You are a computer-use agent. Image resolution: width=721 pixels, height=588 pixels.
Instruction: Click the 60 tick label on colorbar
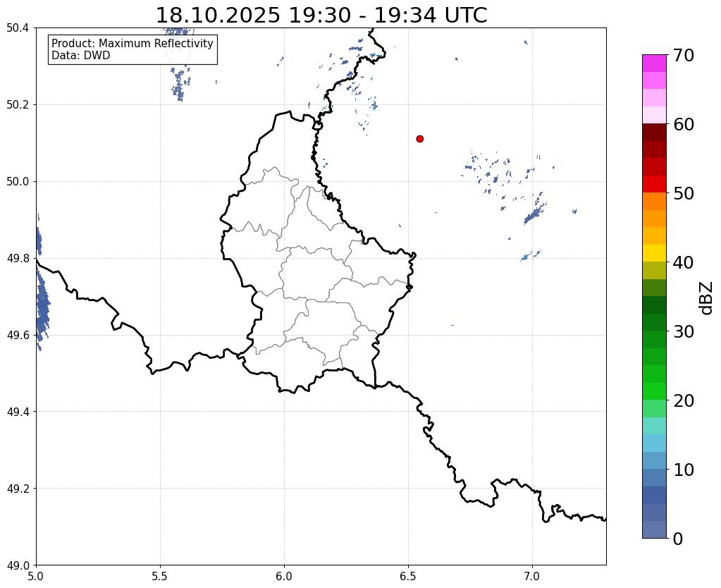pyautogui.click(x=684, y=124)
